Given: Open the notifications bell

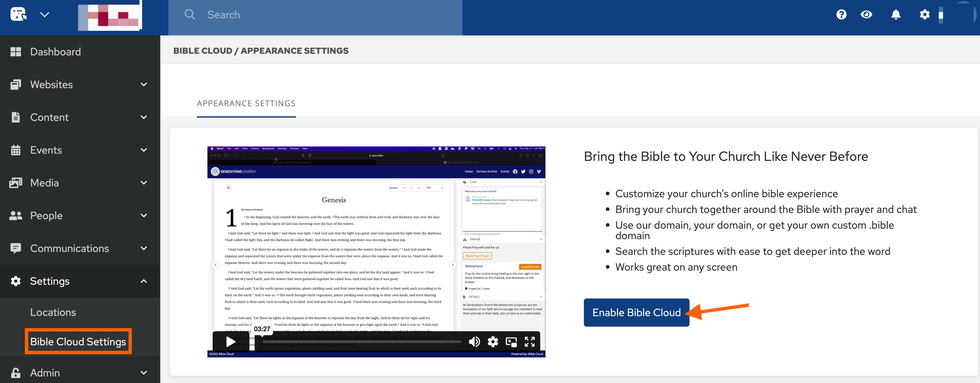Looking at the screenshot, I should pos(896,14).
